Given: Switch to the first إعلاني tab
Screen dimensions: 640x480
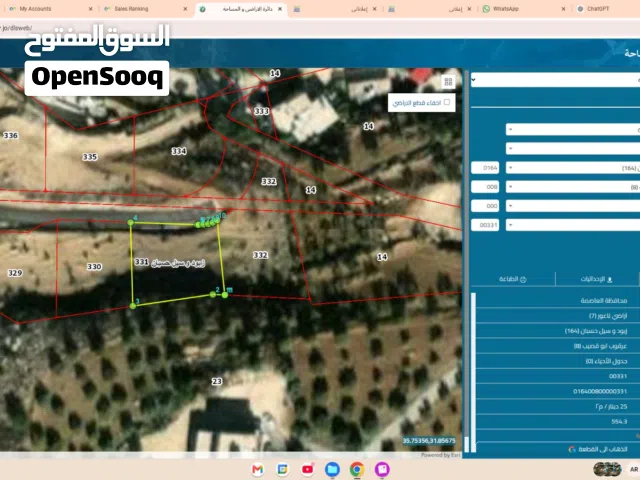Looking at the screenshot, I should [336, 9].
